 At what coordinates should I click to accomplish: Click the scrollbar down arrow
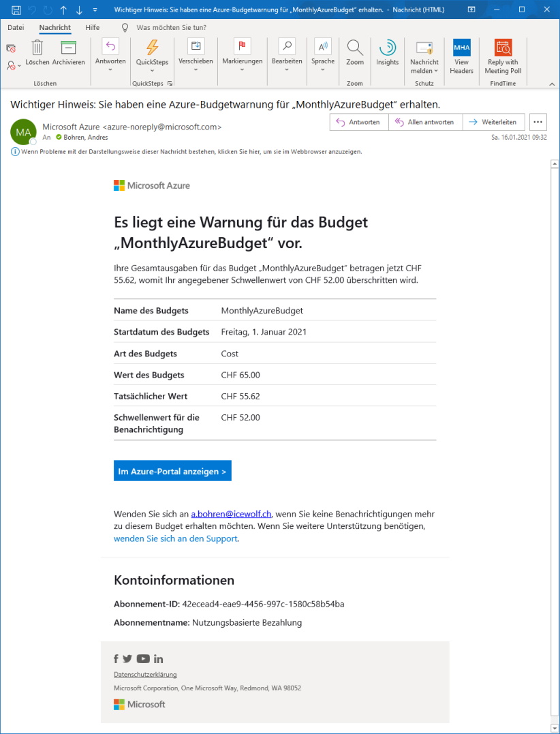coord(555,727)
